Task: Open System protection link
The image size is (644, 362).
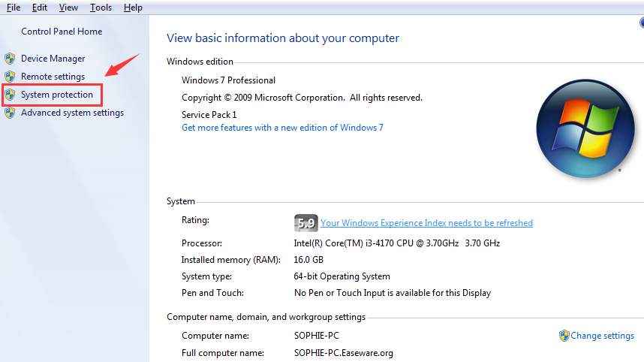Action: click(x=57, y=95)
